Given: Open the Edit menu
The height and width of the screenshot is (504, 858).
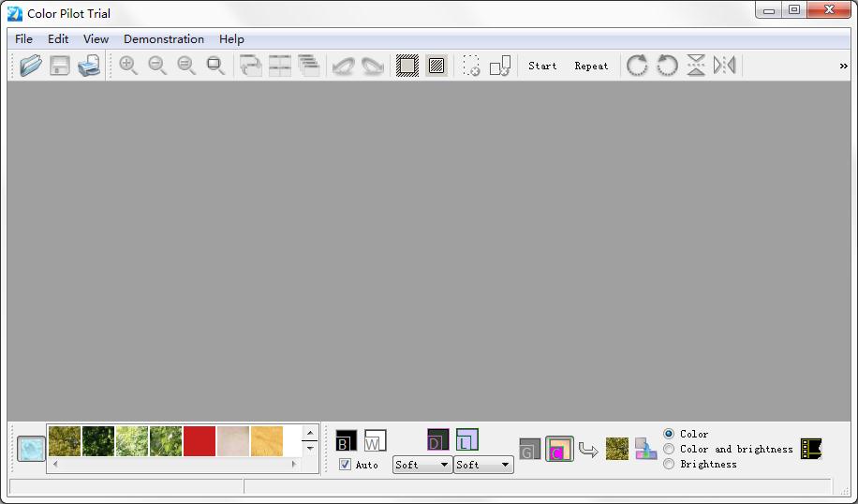Looking at the screenshot, I should tap(58, 39).
